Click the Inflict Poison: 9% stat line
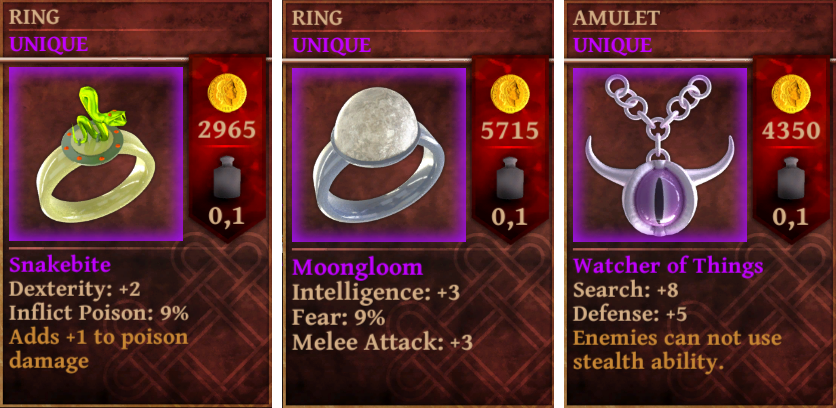The height and width of the screenshot is (408, 836). pos(99,314)
